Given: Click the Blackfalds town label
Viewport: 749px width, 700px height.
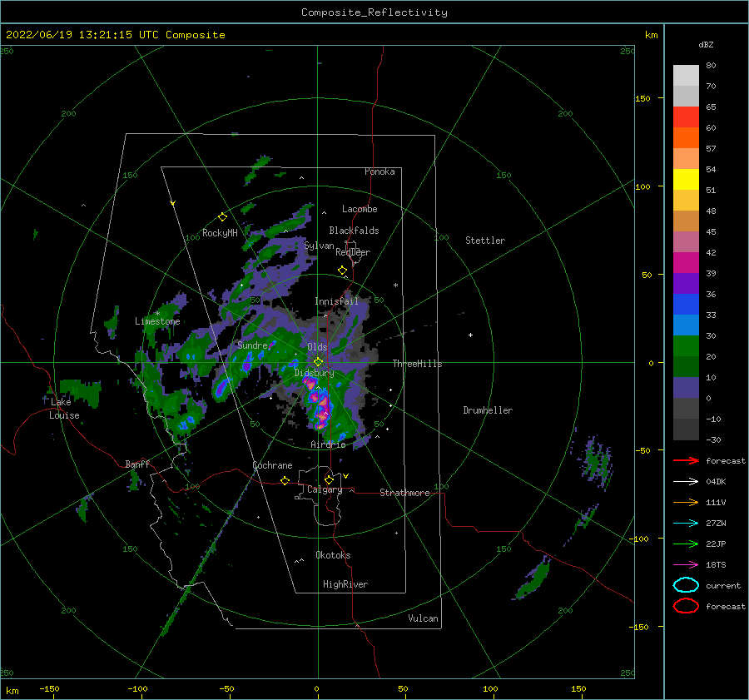Looking at the screenshot, I should (354, 231).
